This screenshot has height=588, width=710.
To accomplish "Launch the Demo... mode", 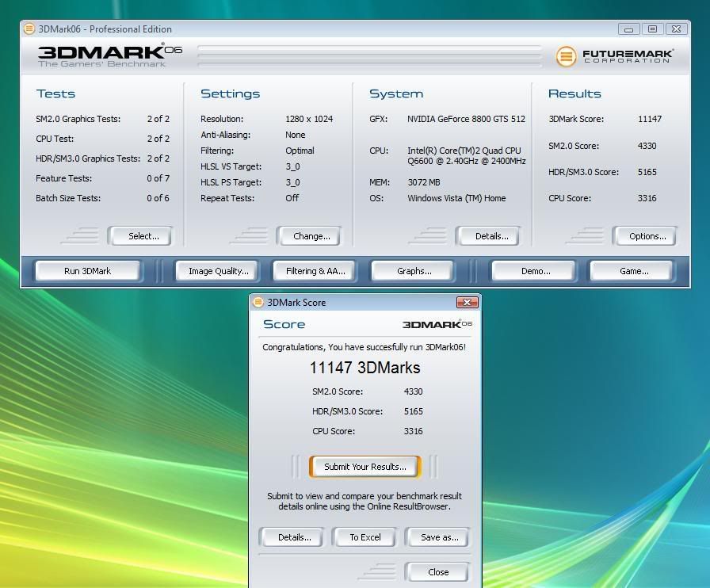I will coord(533,271).
